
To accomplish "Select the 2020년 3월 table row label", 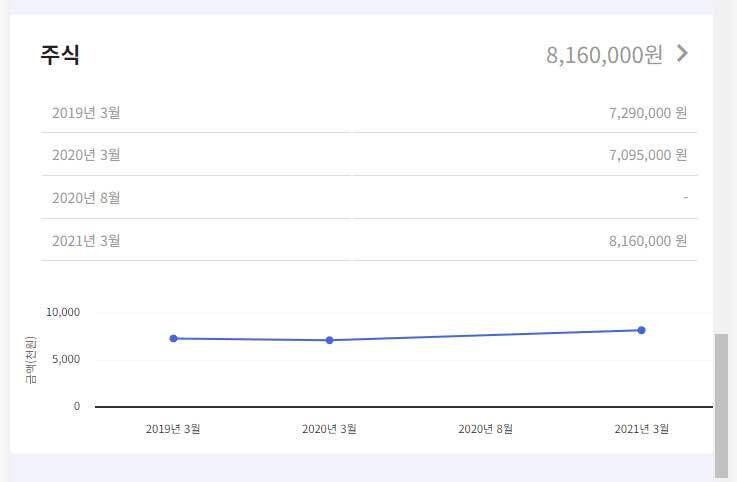I will point(86,155).
